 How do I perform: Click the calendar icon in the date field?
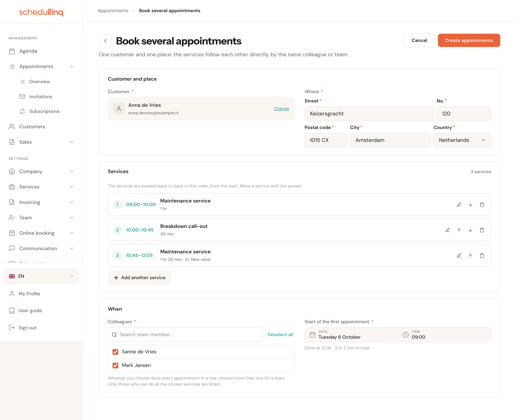click(312, 335)
